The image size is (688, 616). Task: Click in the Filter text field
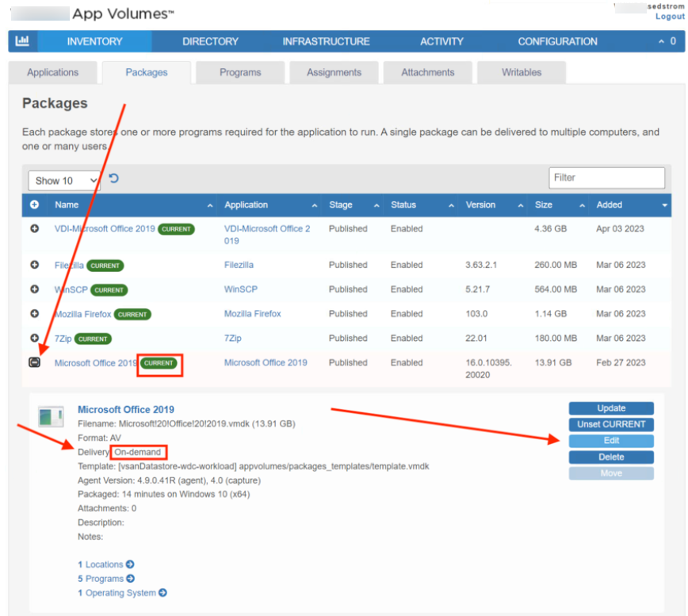click(x=606, y=178)
